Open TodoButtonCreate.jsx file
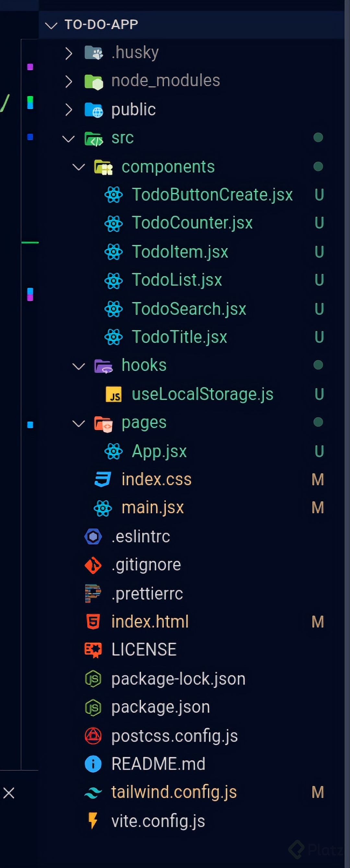 click(212, 195)
